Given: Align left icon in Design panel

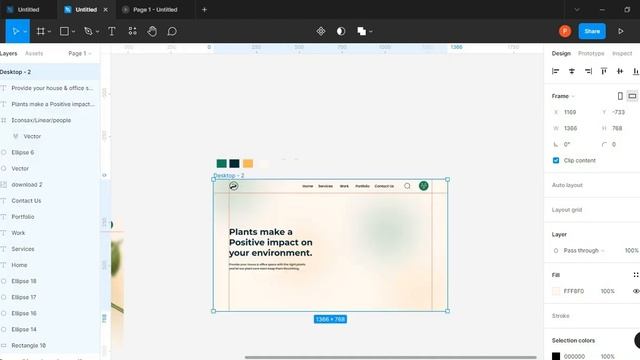Looking at the screenshot, I should (x=556, y=71).
